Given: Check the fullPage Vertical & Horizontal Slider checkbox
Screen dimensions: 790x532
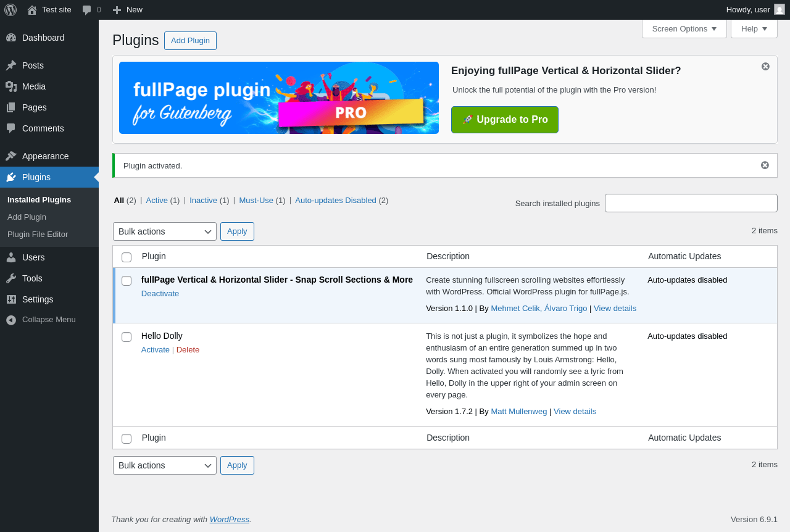Looking at the screenshot, I should tap(127, 281).
